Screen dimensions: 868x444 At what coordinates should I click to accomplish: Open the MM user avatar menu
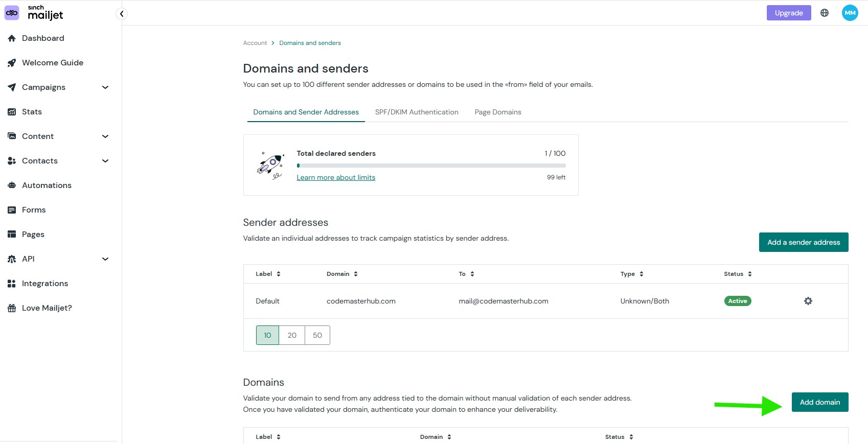(x=850, y=13)
